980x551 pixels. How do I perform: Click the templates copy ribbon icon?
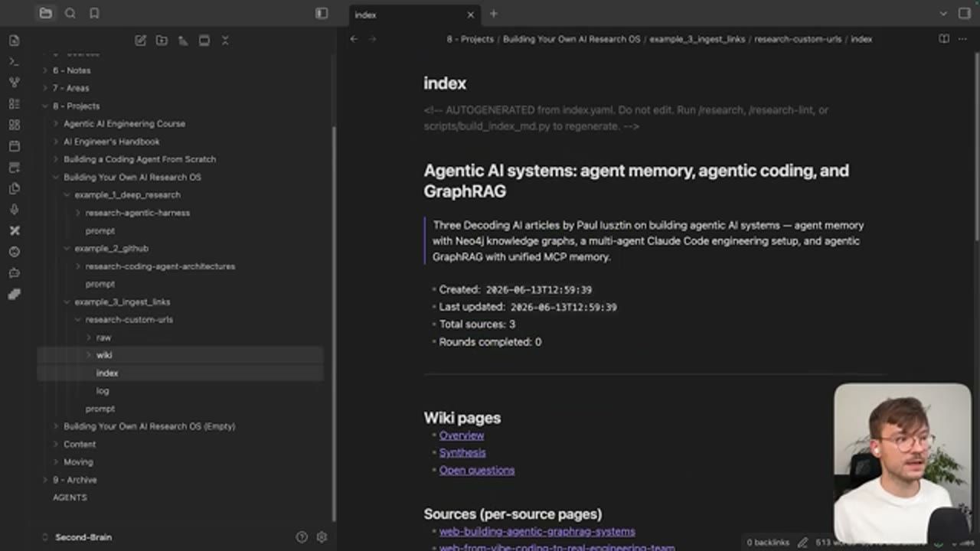click(14, 188)
